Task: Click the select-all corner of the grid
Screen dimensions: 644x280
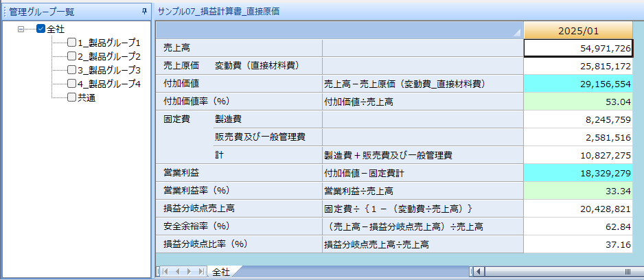Action: [339, 31]
